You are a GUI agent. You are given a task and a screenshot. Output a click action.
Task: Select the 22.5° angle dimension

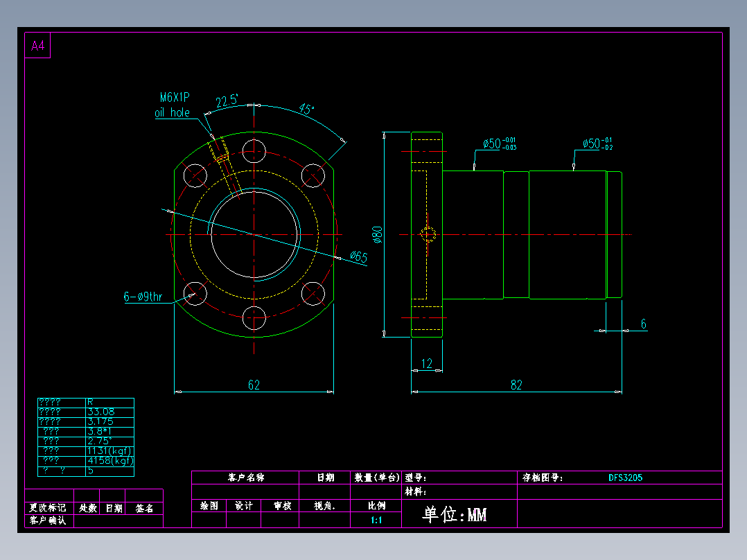pos(227,101)
